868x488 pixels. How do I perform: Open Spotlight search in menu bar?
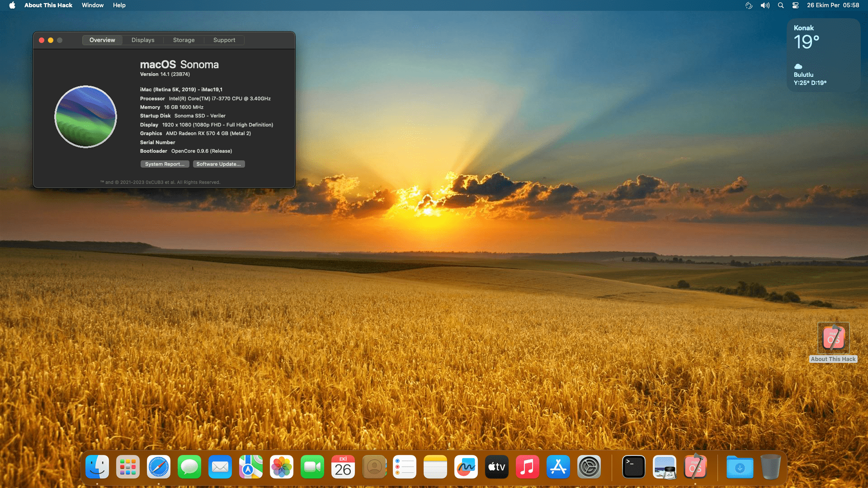[x=781, y=5]
